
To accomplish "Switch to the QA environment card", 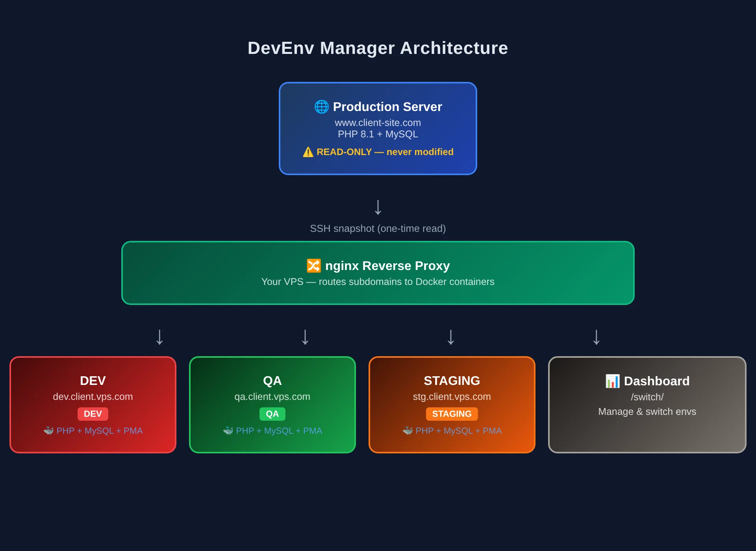I will click(x=272, y=405).
